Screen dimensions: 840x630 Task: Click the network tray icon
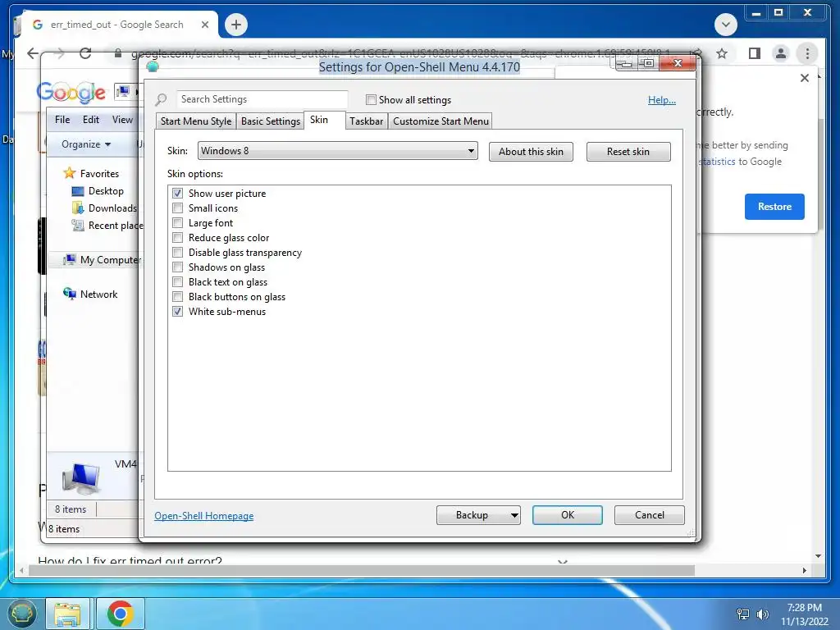pos(743,614)
